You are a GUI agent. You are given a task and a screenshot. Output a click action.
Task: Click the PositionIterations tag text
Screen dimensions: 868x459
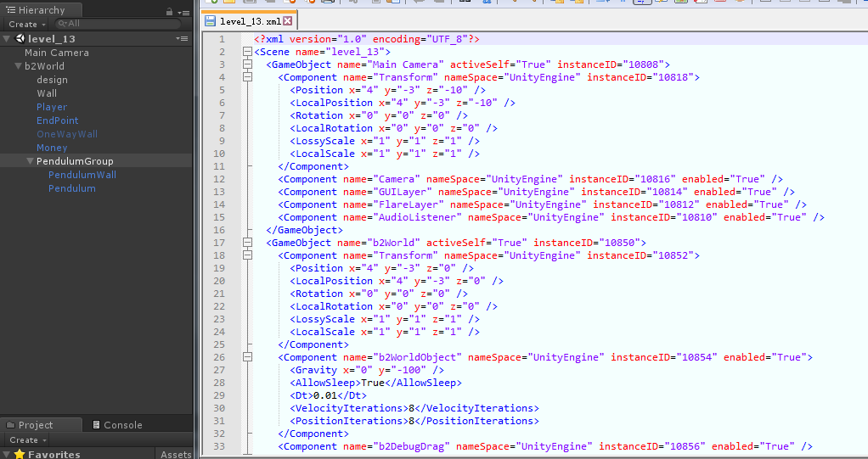point(349,420)
